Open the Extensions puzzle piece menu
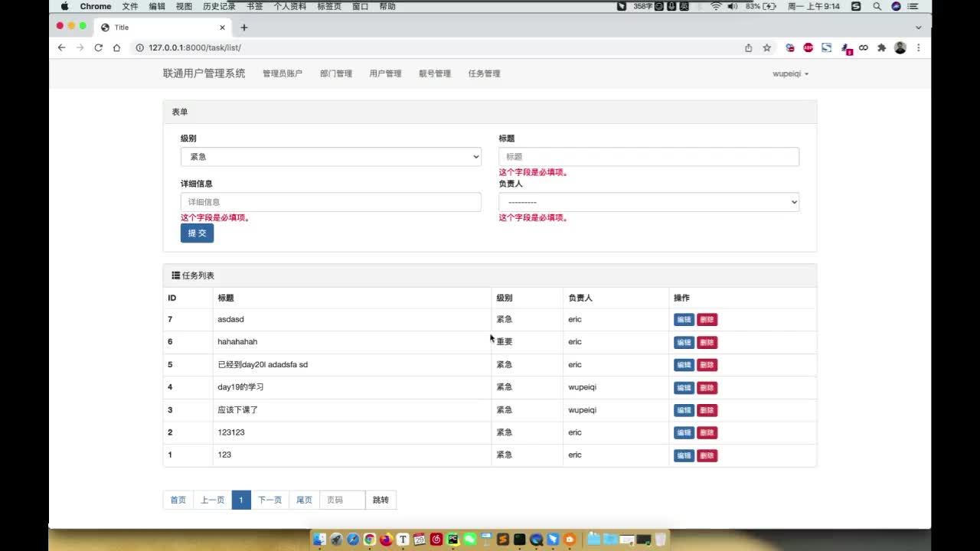 (x=881, y=47)
